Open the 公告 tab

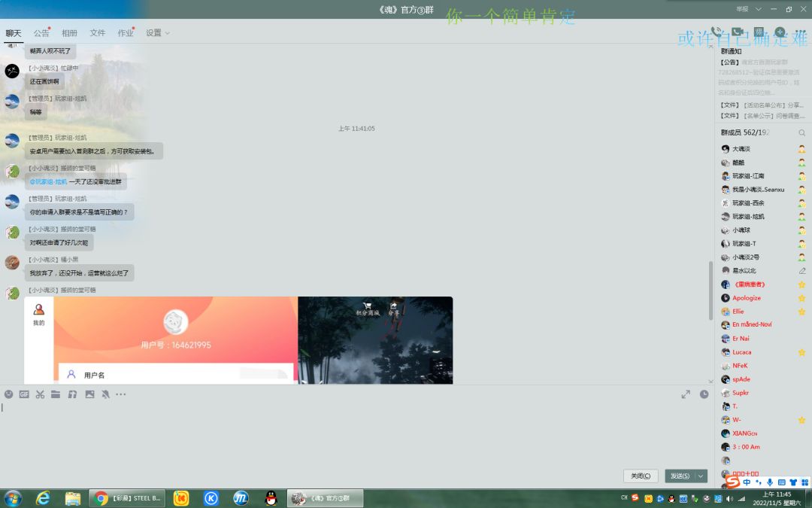[41, 33]
